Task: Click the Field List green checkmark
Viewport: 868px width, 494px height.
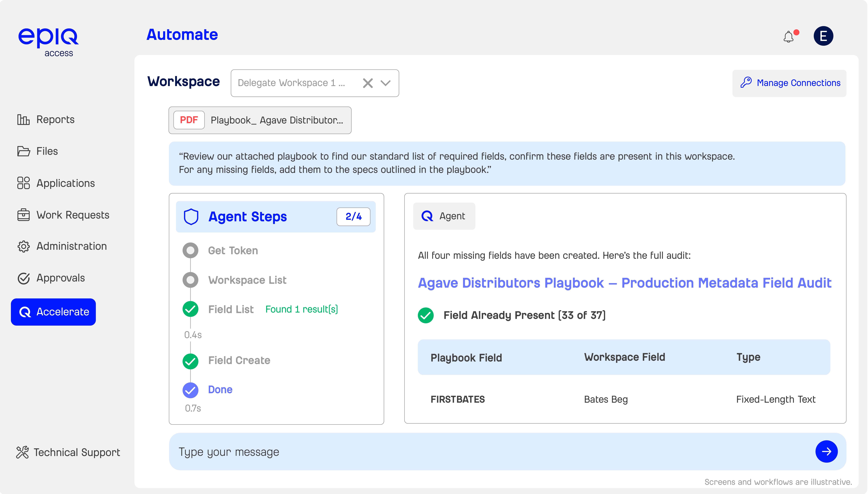Action: pyautogui.click(x=190, y=309)
